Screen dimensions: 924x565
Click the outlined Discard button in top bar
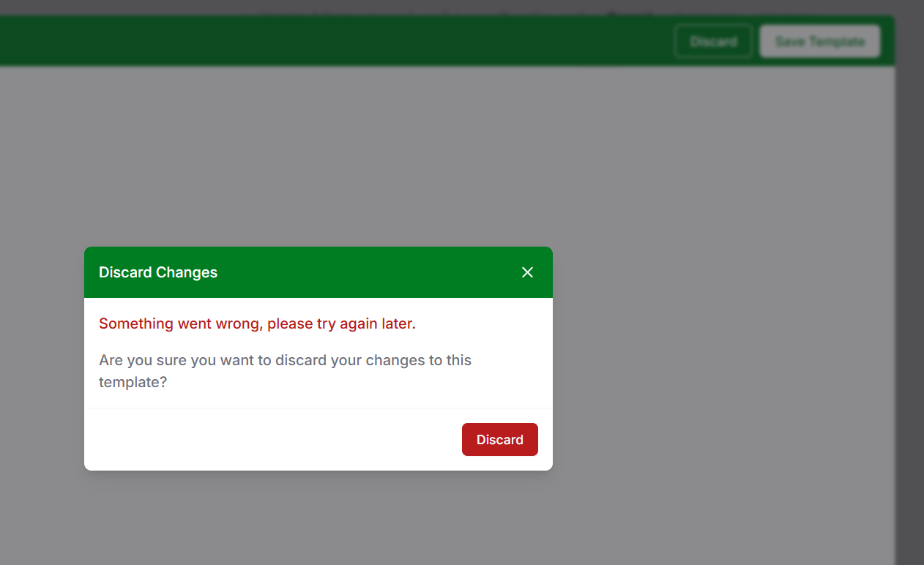point(713,42)
